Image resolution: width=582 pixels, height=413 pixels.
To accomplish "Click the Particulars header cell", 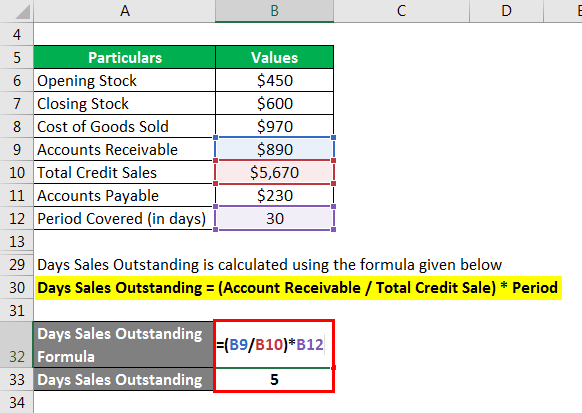I will tap(125, 58).
